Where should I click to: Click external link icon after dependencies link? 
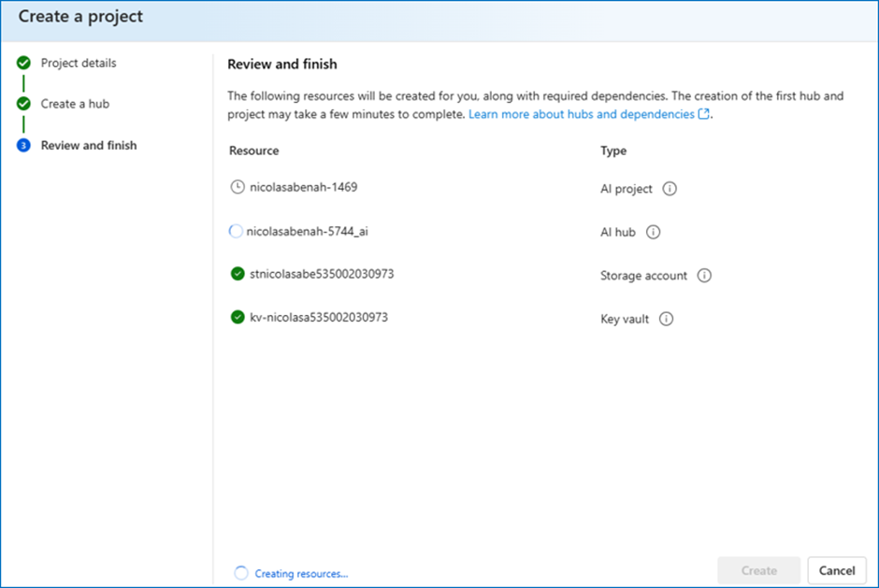703,114
